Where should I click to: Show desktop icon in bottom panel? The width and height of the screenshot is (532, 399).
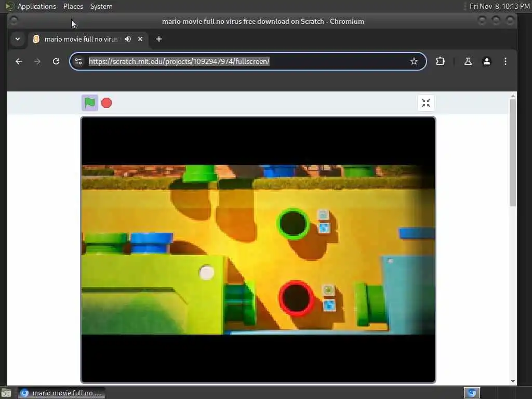tap(6, 393)
